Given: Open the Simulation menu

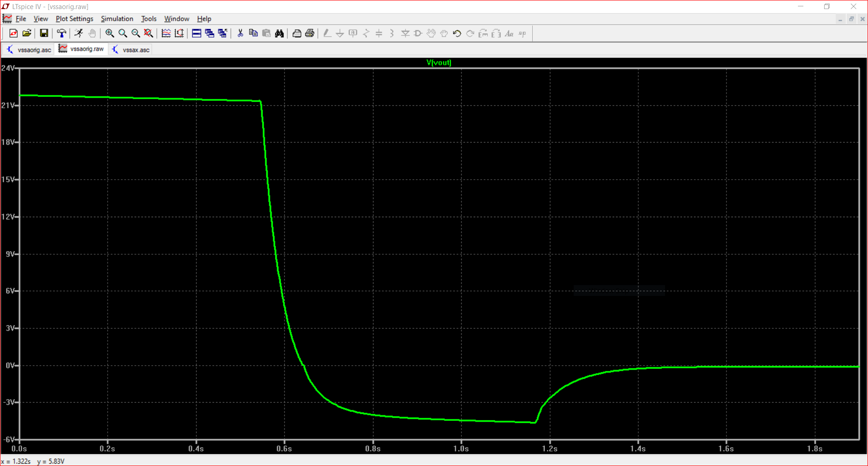Looking at the screenshot, I should click(117, 19).
